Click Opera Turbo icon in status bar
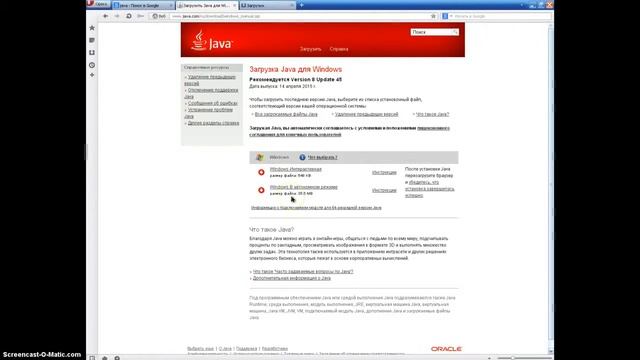640x360 pixels. 117,358
